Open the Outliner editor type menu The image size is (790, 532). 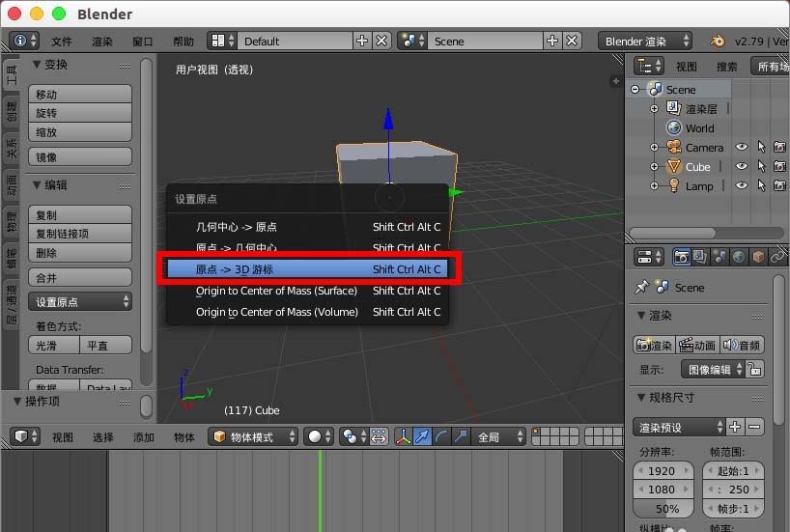(649, 66)
